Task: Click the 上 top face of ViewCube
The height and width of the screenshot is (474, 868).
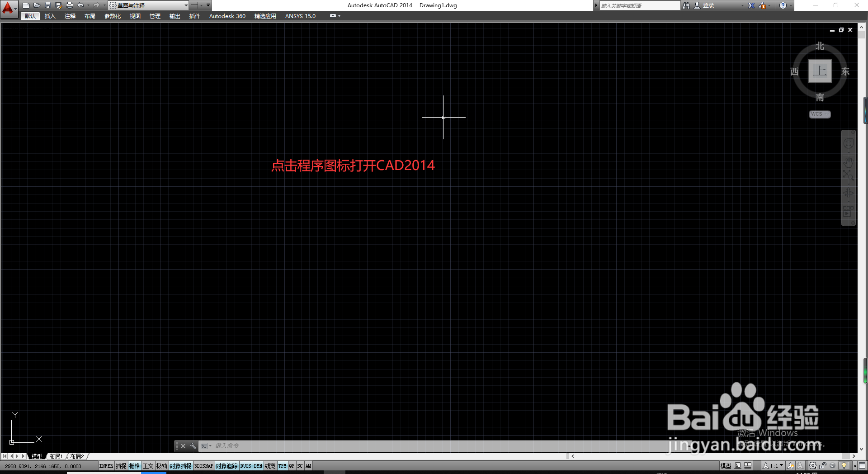Action: tap(820, 71)
